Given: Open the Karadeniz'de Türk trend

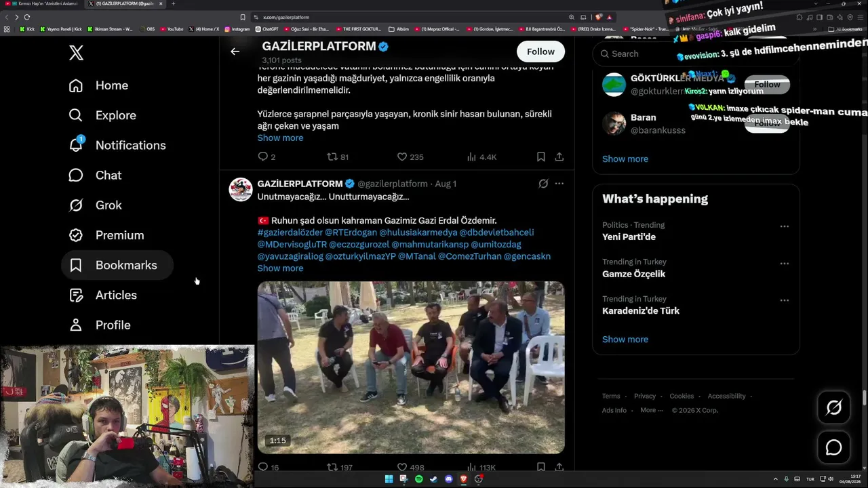Looking at the screenshot, I should click(641, 310).
